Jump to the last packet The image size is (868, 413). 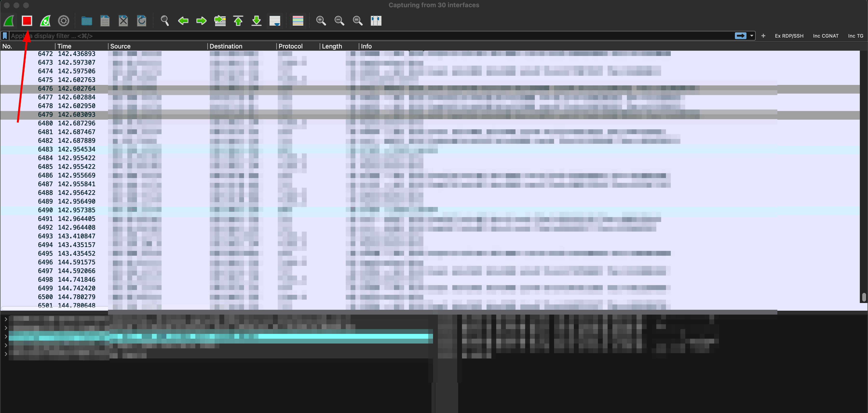pos(257,21)
